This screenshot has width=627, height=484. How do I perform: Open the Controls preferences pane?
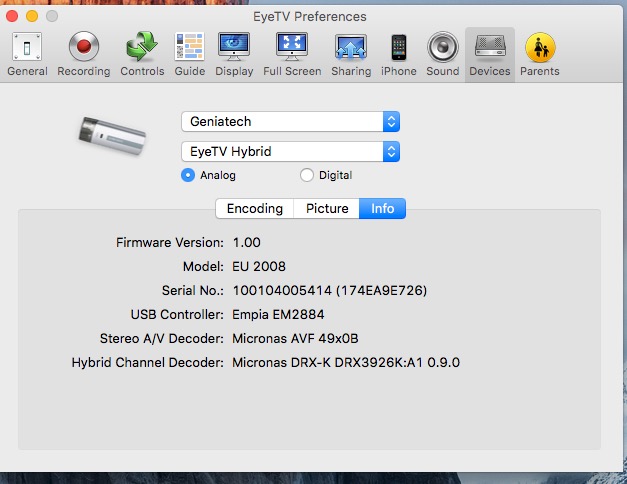[142, 54]
